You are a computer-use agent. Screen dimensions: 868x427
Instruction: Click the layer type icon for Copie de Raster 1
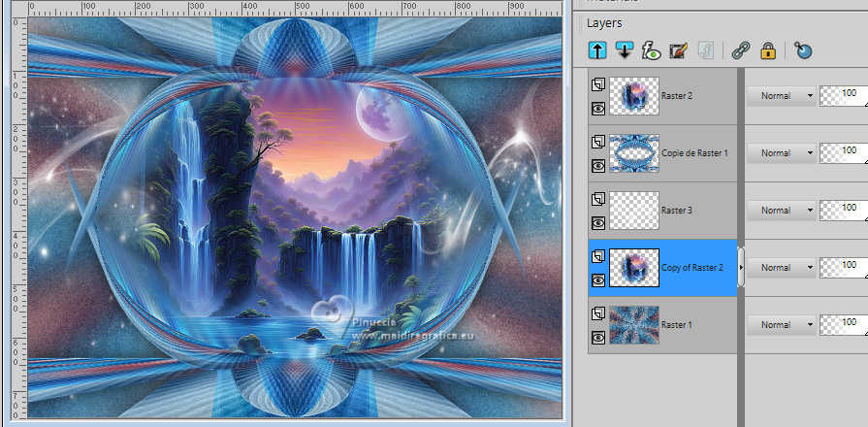click(597, 143)
